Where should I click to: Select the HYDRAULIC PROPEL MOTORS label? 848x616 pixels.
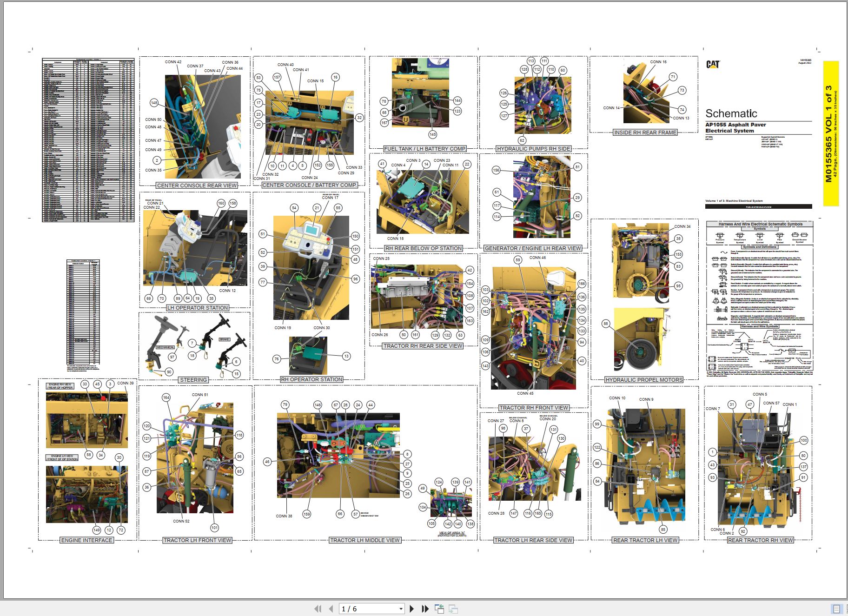[644, 380]
